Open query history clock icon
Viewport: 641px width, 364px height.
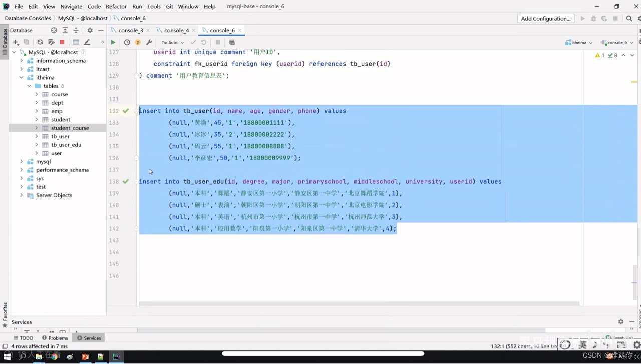(127, 43)
